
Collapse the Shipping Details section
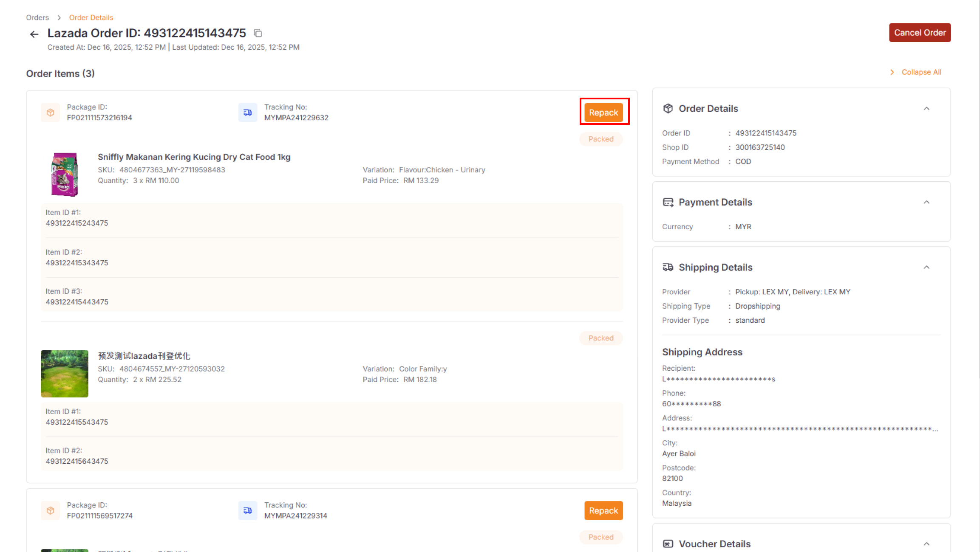click(x=926, y=267)
